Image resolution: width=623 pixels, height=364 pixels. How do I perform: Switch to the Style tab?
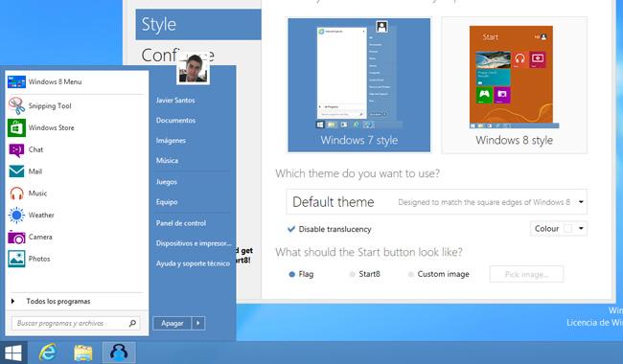pyautogui.click(x=198, y=25)
